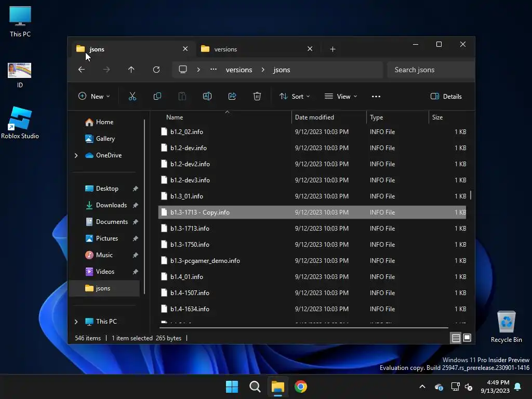Click the Delete trash can icon
The width and height of the screenshot is (532, 399).
[x=257, y=96]
